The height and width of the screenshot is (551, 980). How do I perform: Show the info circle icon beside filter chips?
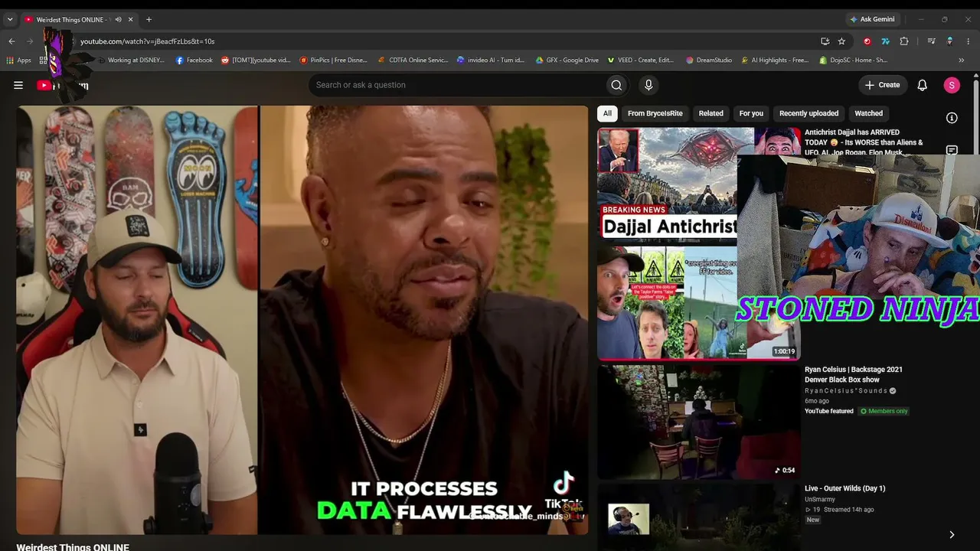[x=952, y=118]
